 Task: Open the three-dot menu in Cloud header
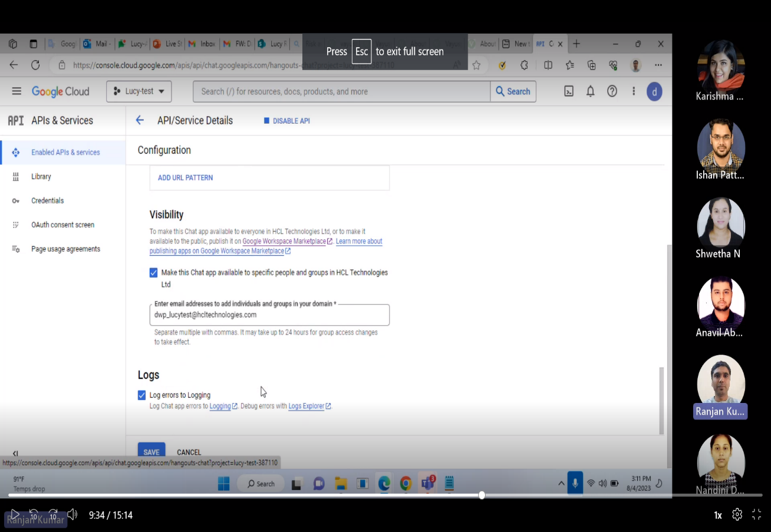coord(634,91)
